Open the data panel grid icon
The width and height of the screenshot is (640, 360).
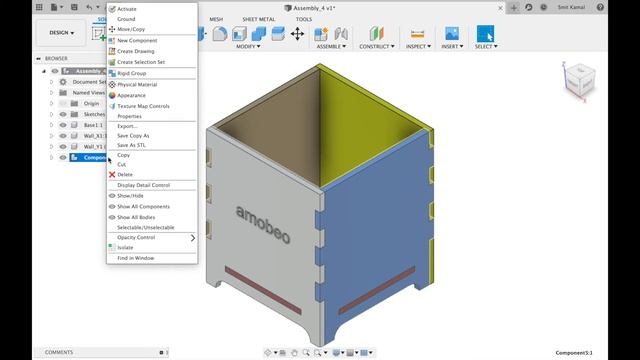coord(39,7)
